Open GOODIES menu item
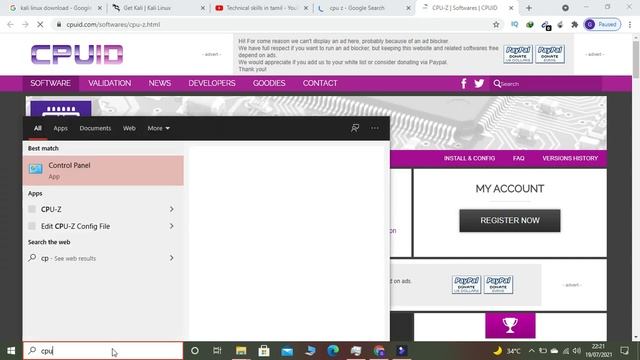The height and width of the screenshot is (360, 640). [269, 83]
